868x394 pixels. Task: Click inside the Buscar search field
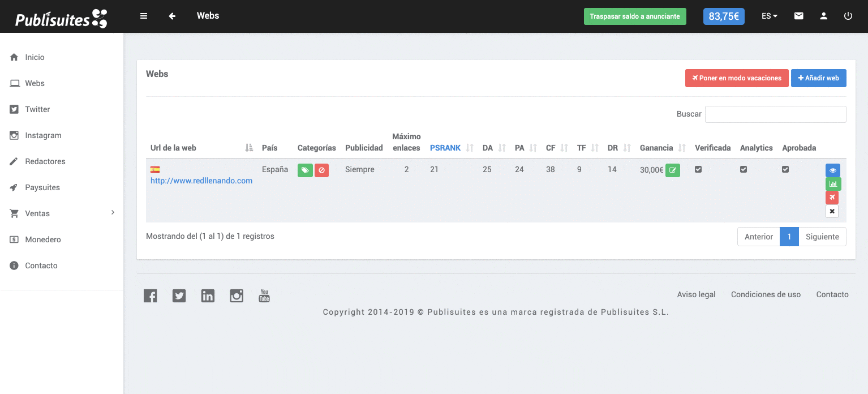775,114
